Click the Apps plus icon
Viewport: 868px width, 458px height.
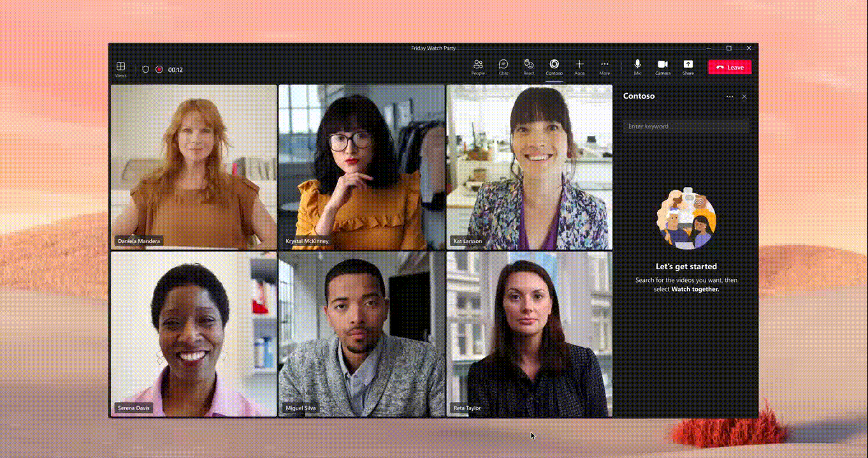pos(579,66)
